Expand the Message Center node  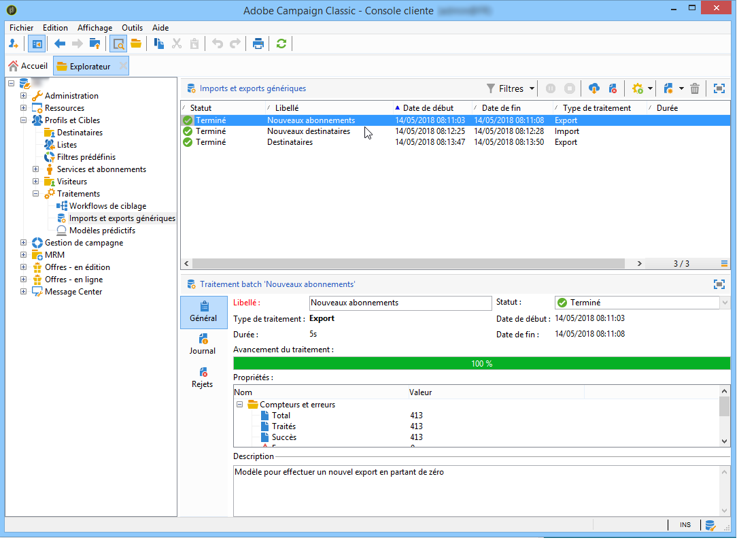coord(23,291)
